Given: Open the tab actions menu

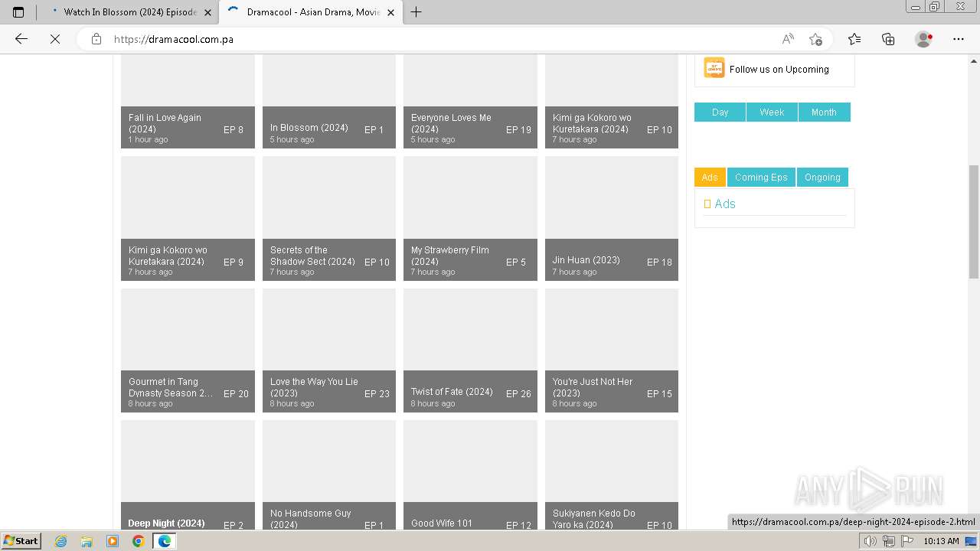Looking at the screenshot, I should pos(18,11).
